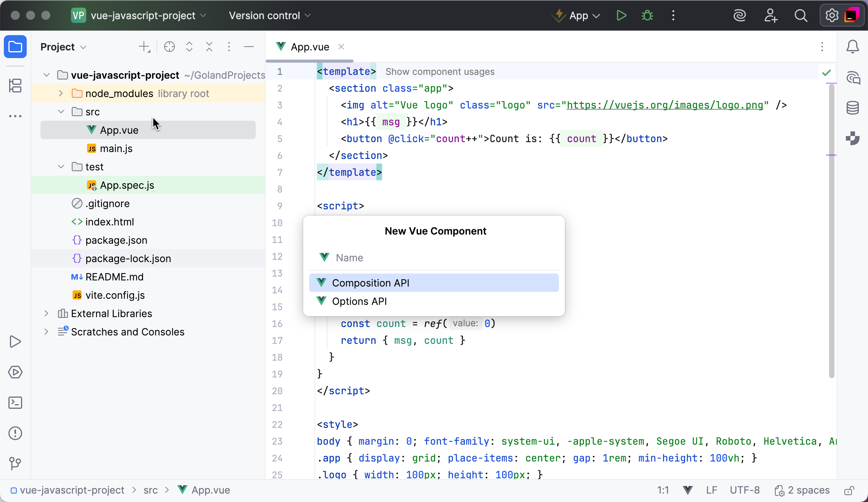Expand the External Libraries node
Screen dimensions: 868x502
pos(46,313)
